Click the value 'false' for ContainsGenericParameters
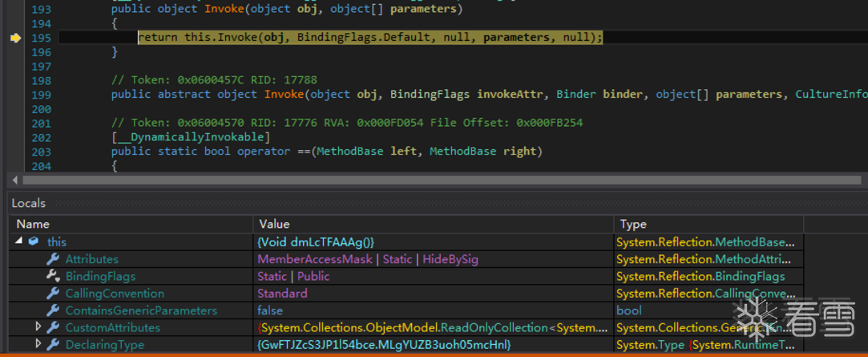This screenshot has width=868, height=357. [269, 310]
